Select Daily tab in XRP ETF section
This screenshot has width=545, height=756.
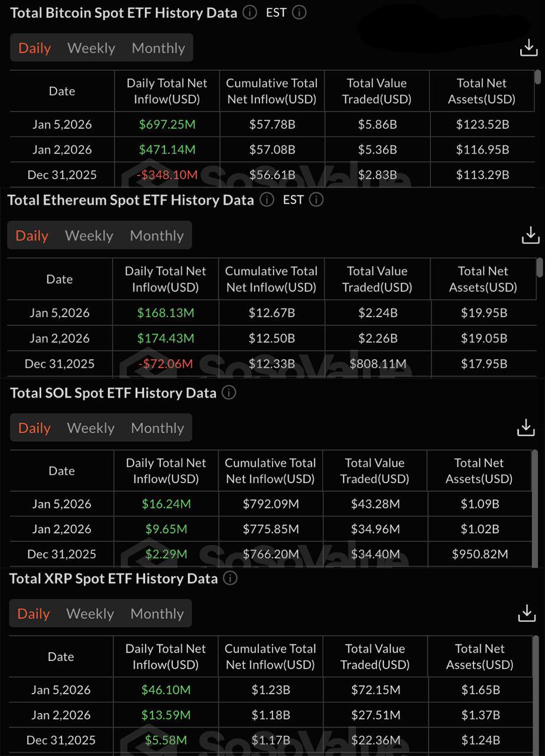(33, 614)
